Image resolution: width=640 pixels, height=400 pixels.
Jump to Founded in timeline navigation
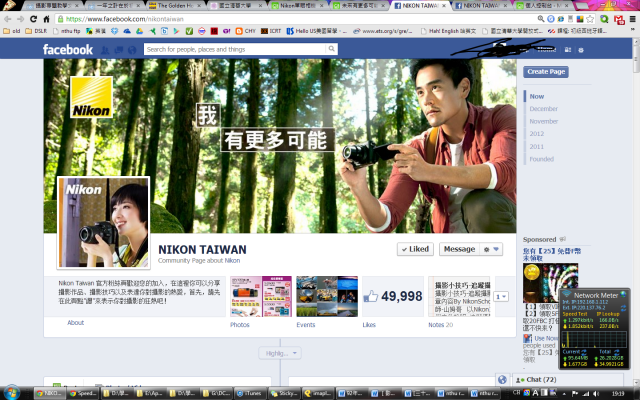coord(541,159)
